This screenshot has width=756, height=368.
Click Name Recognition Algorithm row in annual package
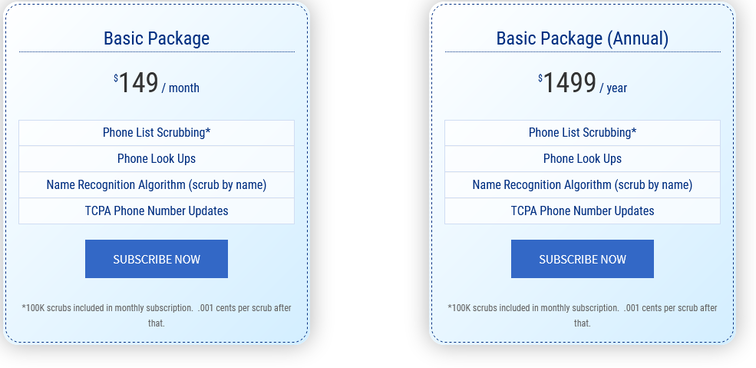pyautogui.click(x=582, y=185)
